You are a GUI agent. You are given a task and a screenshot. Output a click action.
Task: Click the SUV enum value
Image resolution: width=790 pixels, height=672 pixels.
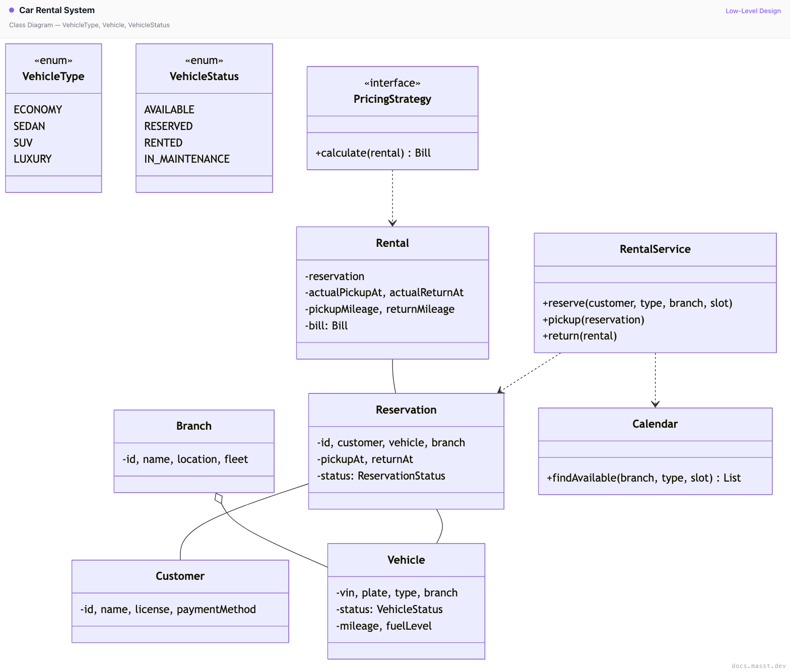(x=23, y=143)
